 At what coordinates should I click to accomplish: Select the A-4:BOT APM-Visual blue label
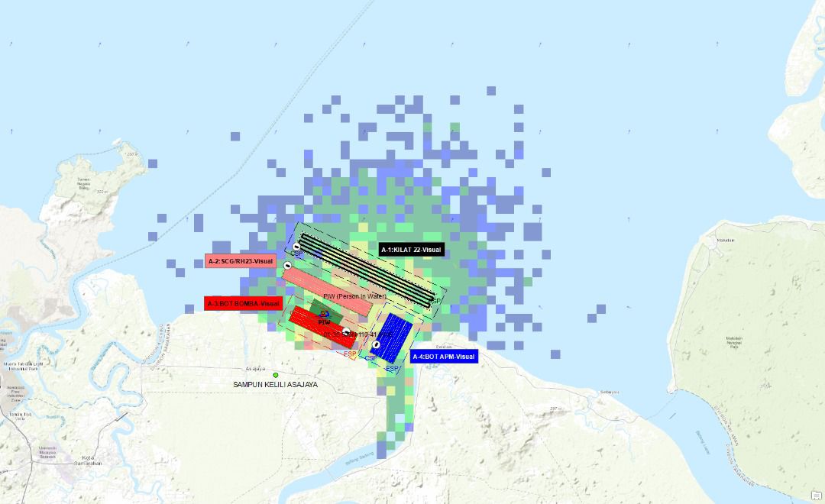[443, 357]
